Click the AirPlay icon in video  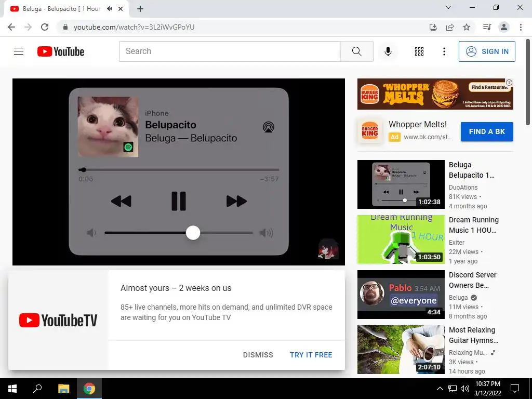point(269,127)
